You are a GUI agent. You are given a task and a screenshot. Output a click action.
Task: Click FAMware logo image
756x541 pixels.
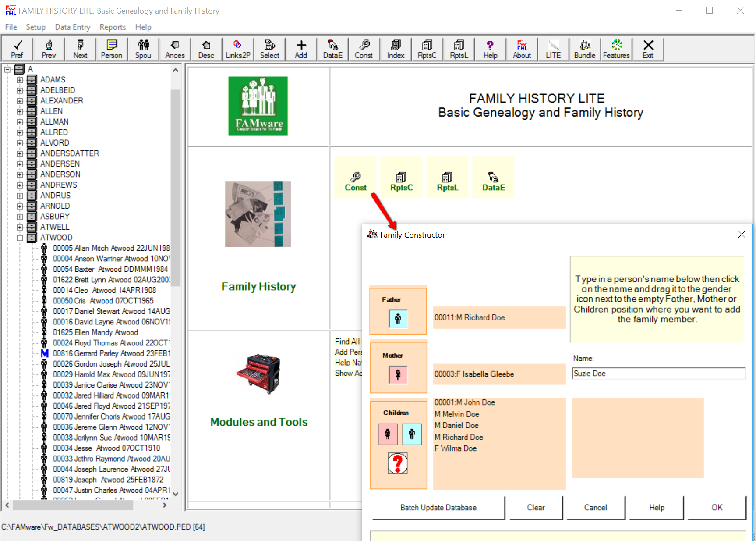point(258,106)
